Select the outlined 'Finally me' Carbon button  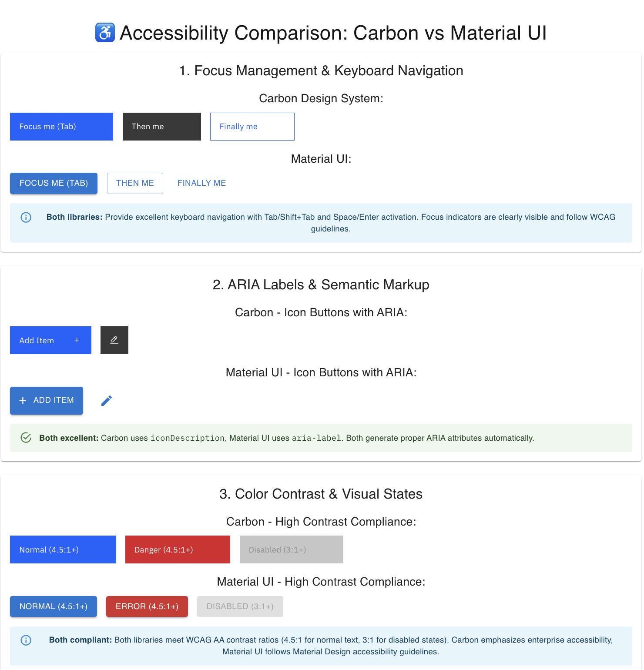coord(252,126)
